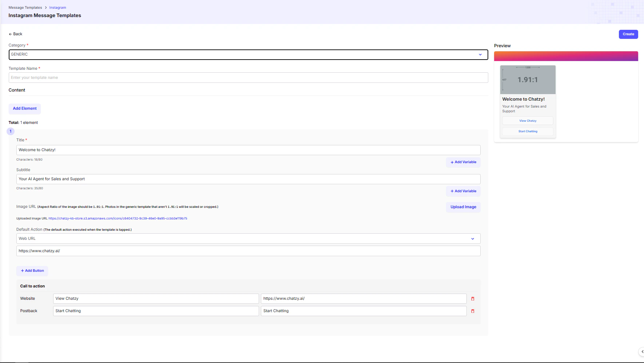Collapse the side panel arrow at bottom right

pyautogui.click(x=642, y=351)
